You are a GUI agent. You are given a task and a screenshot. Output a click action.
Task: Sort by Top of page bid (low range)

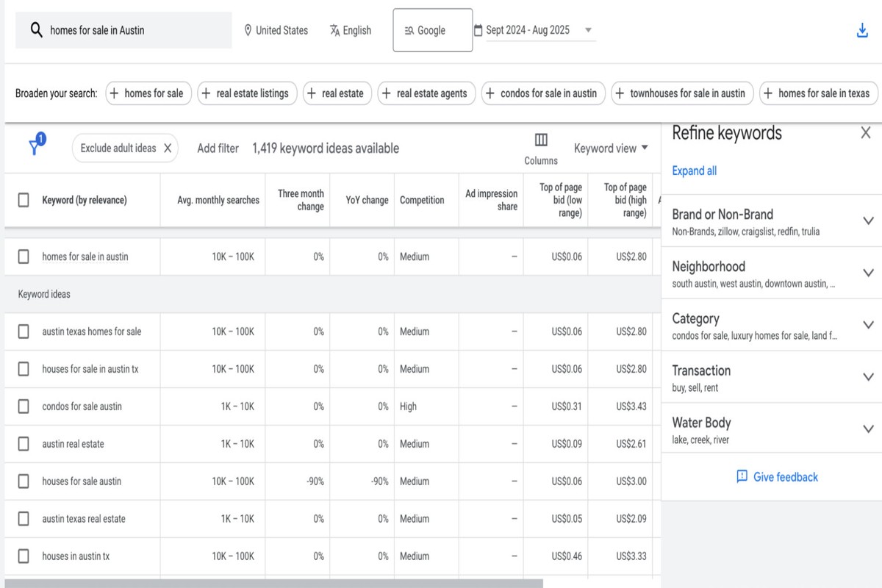click(561, 200)
